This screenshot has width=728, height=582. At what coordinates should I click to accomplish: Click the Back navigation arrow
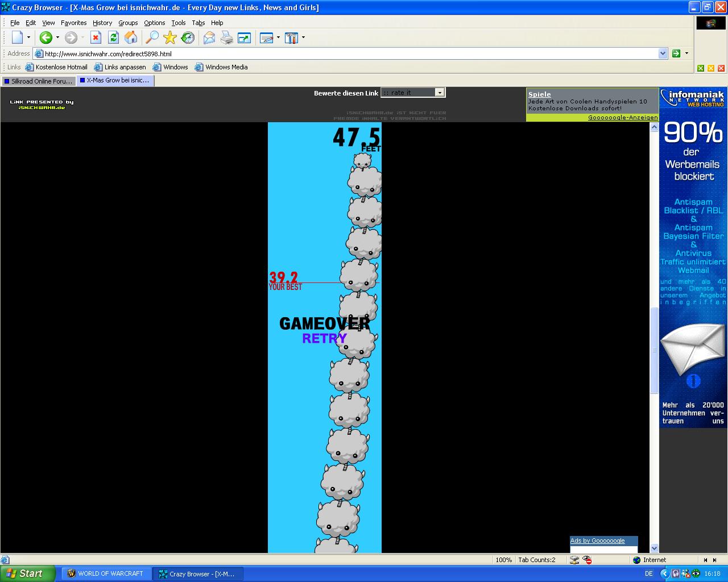(45, 38)
